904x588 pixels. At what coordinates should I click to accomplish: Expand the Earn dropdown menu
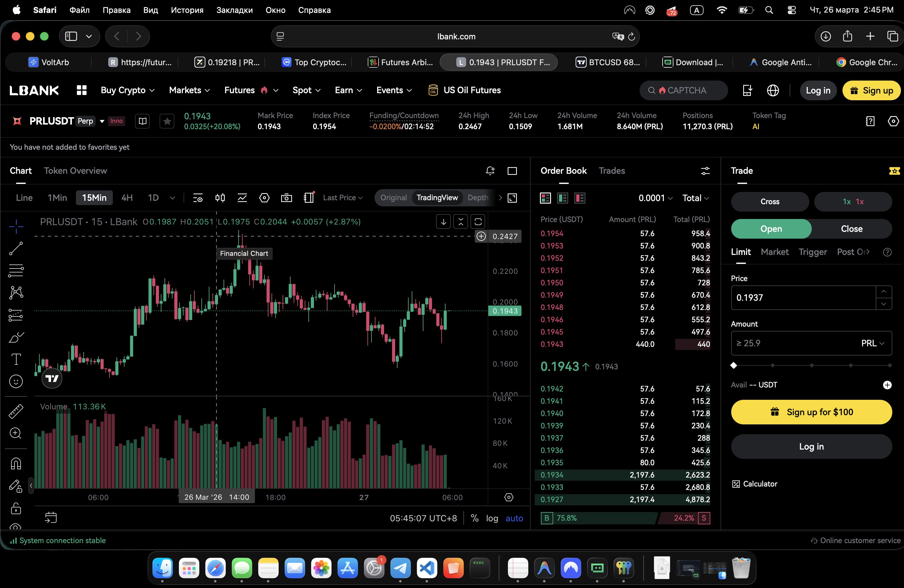click(348, 90)
